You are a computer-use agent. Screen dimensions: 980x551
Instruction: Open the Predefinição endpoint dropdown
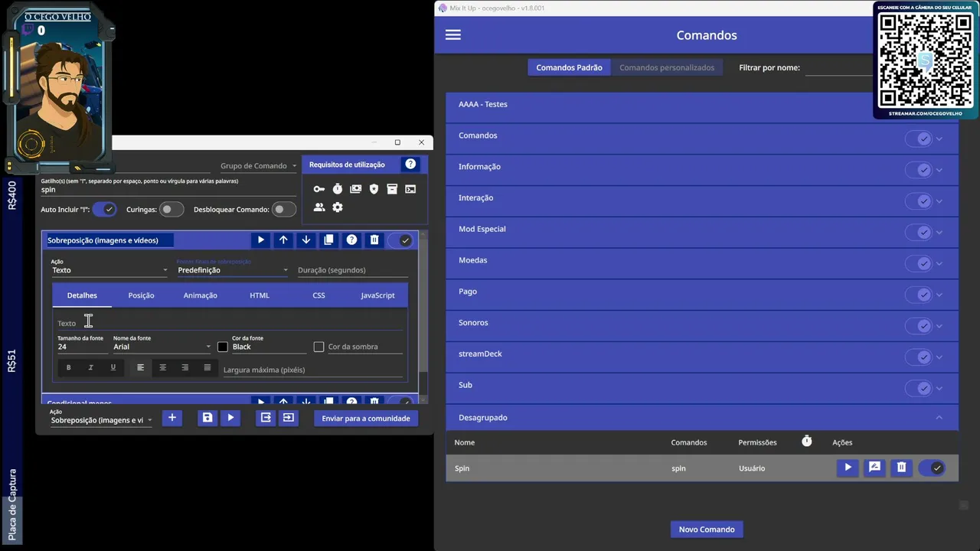tap(233, 270)
